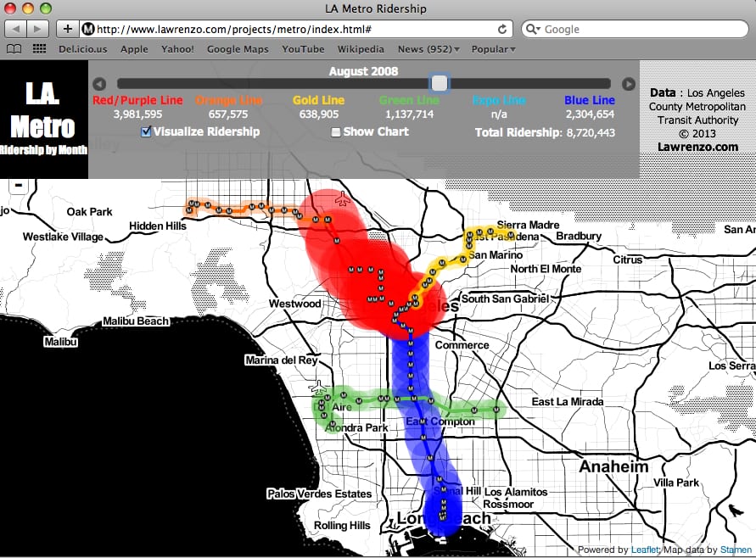The image size is (756, 558).
Task: Open the Google Maps bookmark
Action: [x=238, y=49]
